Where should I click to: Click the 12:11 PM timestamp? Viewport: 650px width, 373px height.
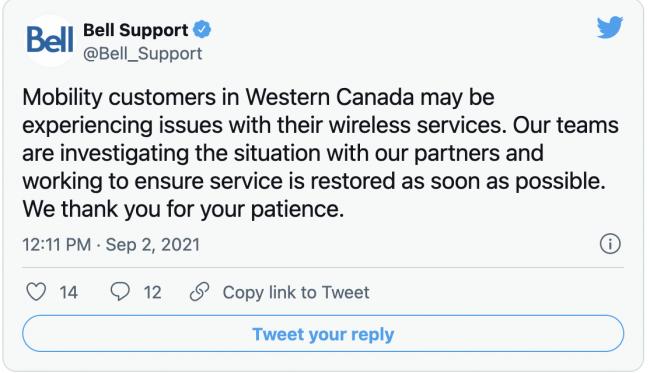coord(57,245)
